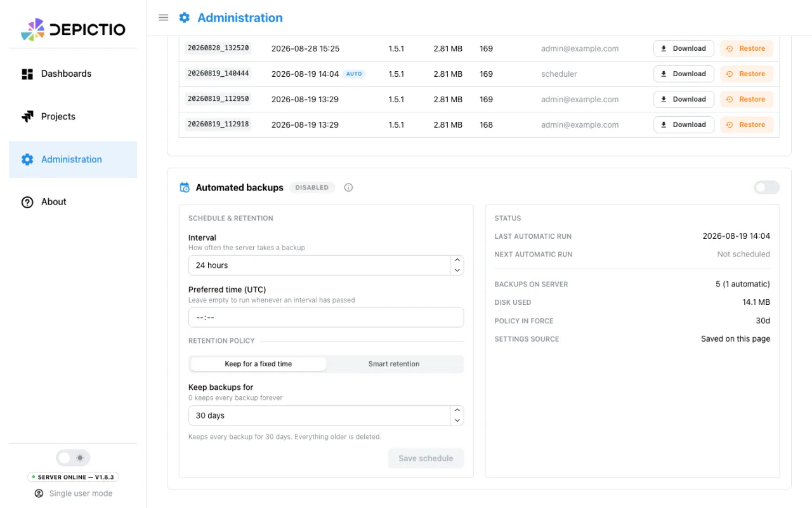Click the Automated backups calendar icon

coord(185,187)
